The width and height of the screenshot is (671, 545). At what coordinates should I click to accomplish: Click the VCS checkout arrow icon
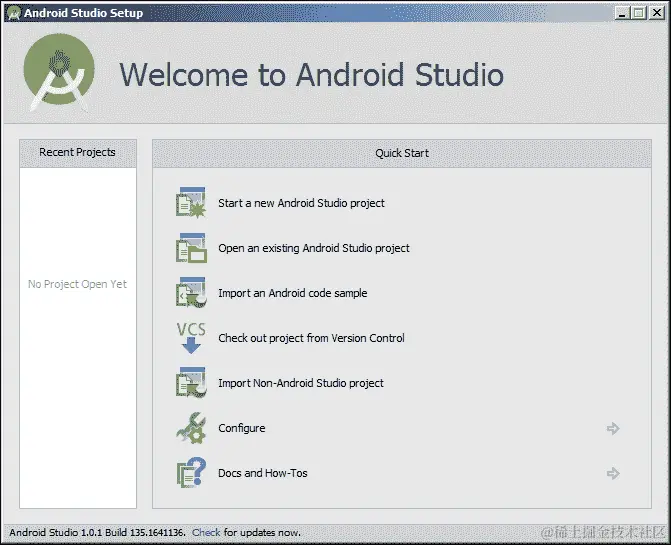click(191, 338)
